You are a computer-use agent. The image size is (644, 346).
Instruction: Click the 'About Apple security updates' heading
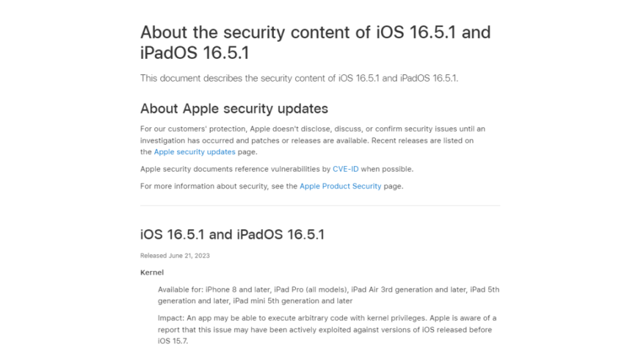(233, 109)
